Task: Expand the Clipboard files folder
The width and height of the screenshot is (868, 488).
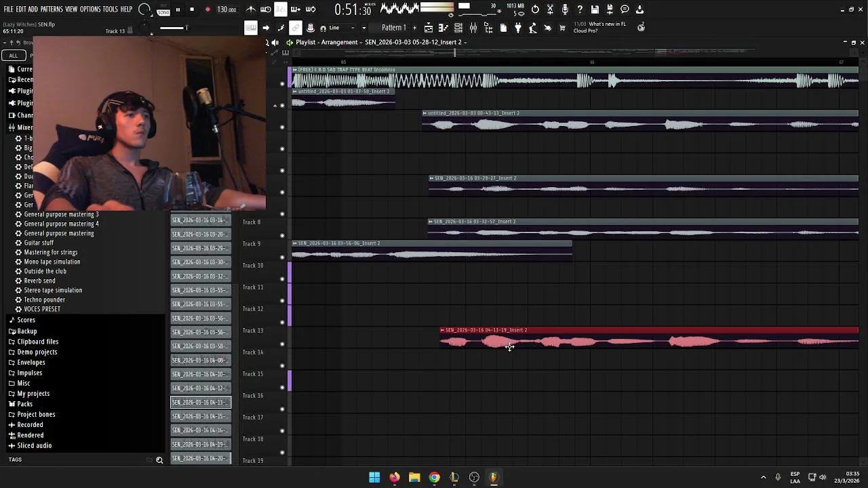Action: [x=33, y=342]
